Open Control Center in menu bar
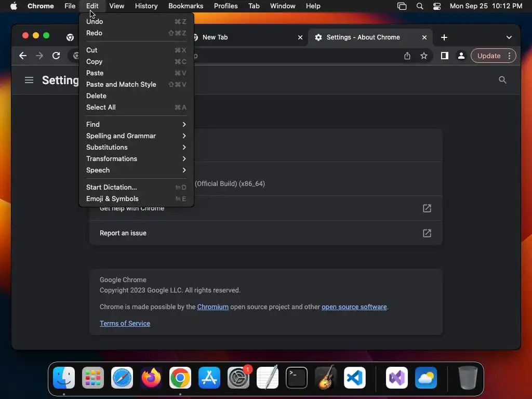 (x=436, y=6)
